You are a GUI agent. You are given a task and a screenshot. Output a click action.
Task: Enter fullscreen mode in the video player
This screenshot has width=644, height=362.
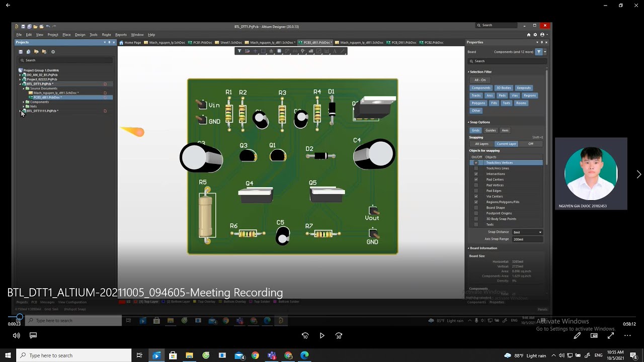(611, 335)
